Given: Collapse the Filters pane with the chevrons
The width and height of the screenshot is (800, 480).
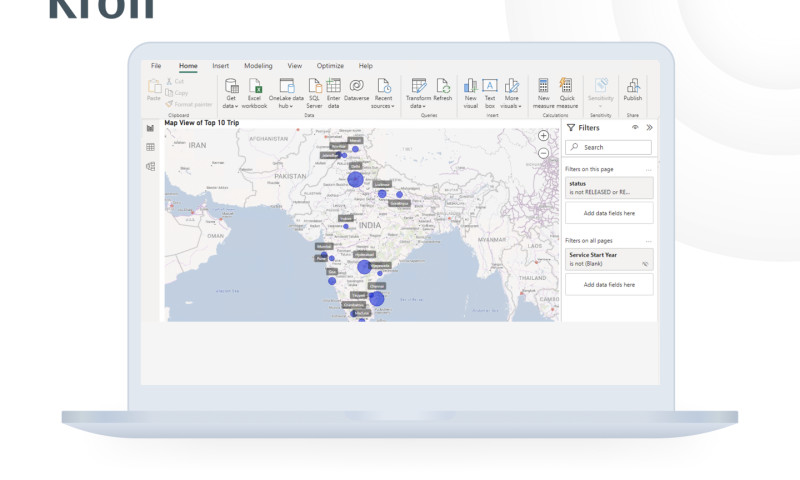Looking at the screenshot, I should [x=649, y=128].
